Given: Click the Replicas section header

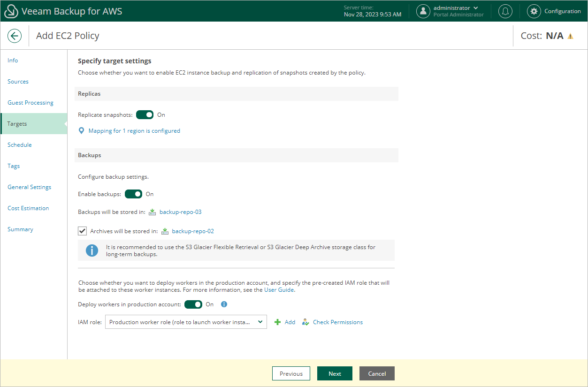Looking at the screenshot, I should 237,94.
